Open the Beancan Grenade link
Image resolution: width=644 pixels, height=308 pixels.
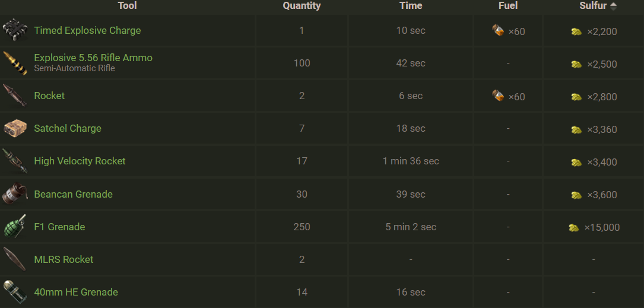click(73, 194)
